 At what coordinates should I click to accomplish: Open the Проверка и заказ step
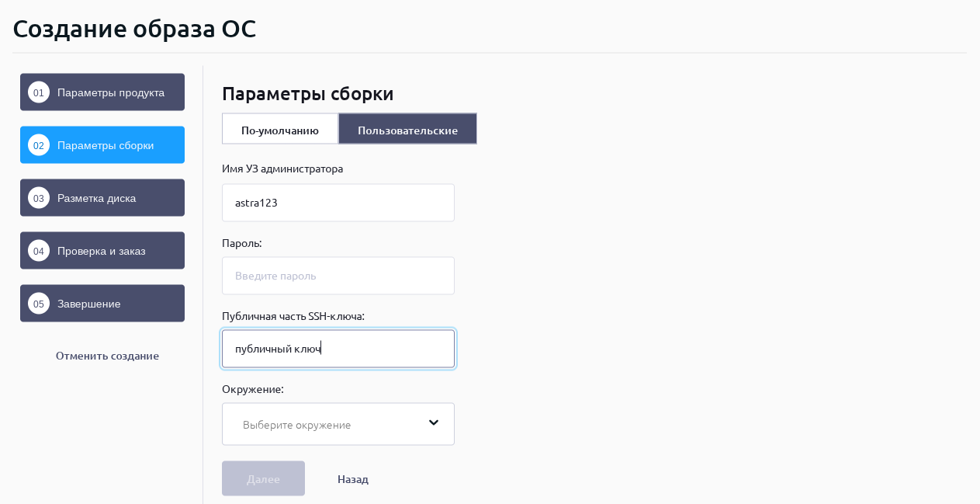pos(102,251)
